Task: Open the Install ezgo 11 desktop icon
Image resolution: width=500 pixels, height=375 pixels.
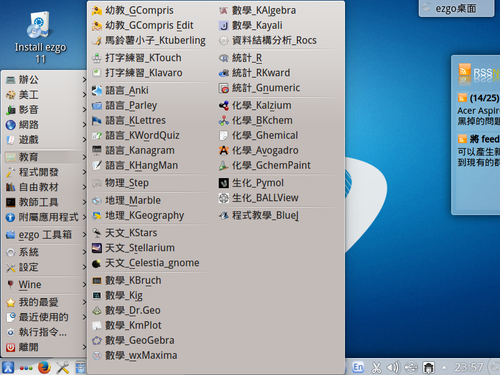Action: pyautogui.click(x=40, y=37)
